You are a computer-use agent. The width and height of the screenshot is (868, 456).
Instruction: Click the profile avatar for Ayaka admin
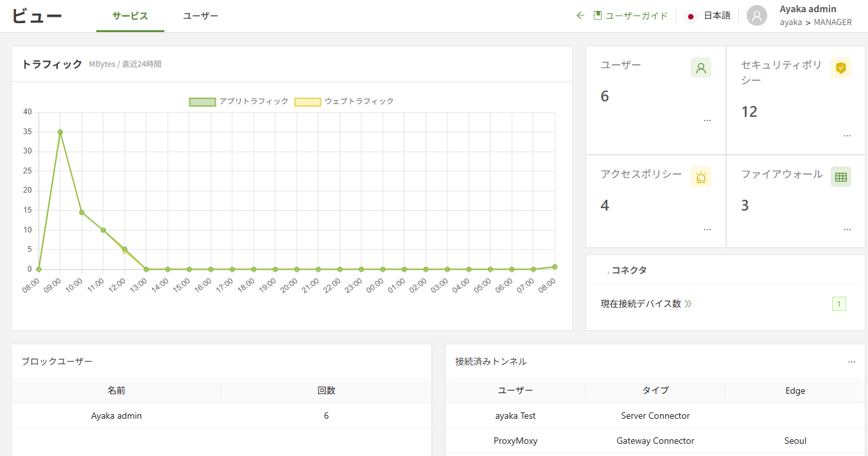coord(756,15)
